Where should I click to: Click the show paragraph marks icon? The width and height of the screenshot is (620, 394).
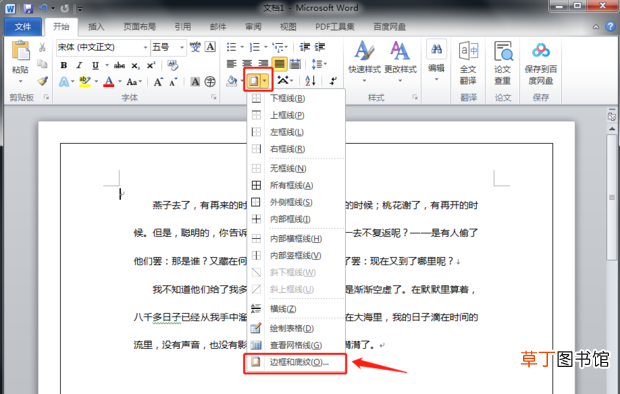tap(333, 81)
